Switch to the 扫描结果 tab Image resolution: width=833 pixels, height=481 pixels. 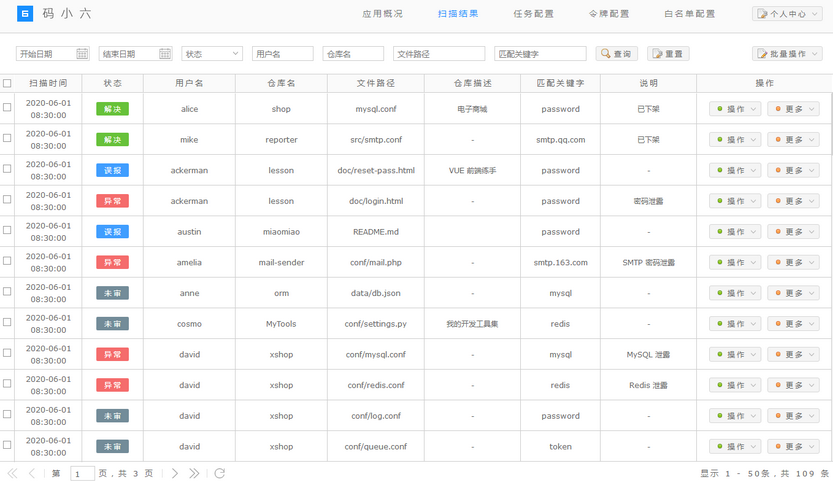click(458, 14)
